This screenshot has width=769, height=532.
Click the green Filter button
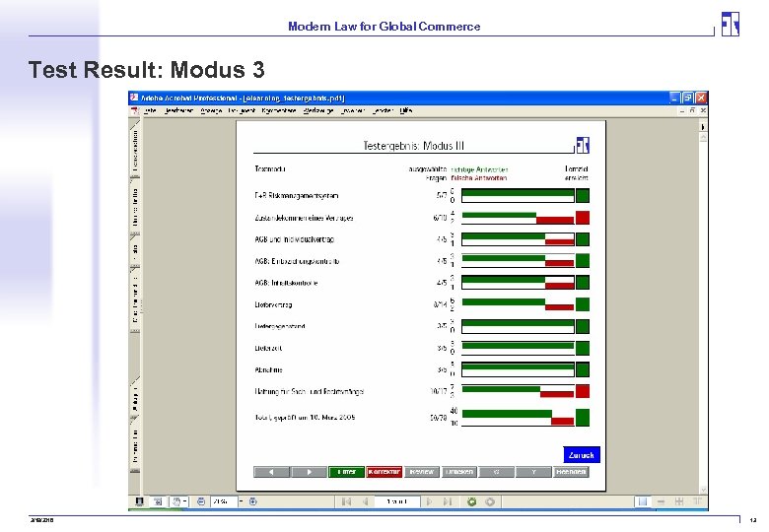pos(346,472)
